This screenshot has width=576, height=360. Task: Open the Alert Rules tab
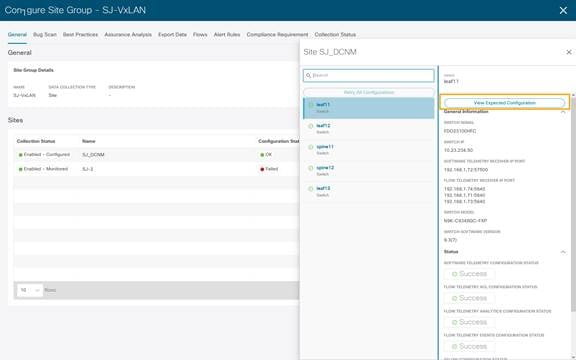pyautogui.click(x=227, y=35)
